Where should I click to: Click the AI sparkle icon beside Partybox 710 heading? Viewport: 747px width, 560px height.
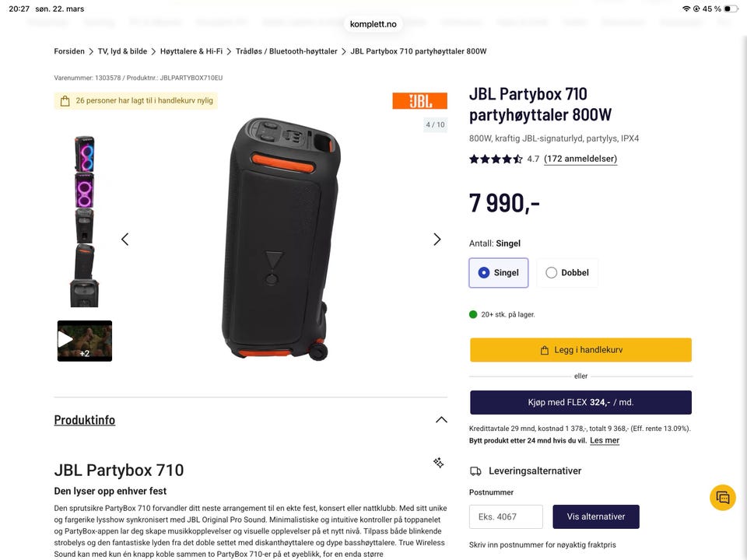438,463
